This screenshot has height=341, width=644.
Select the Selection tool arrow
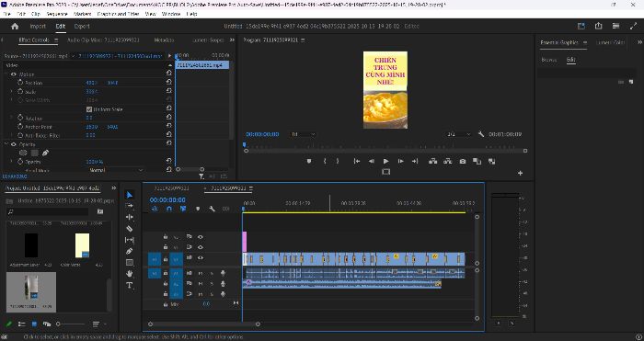(x=130, y=195)
